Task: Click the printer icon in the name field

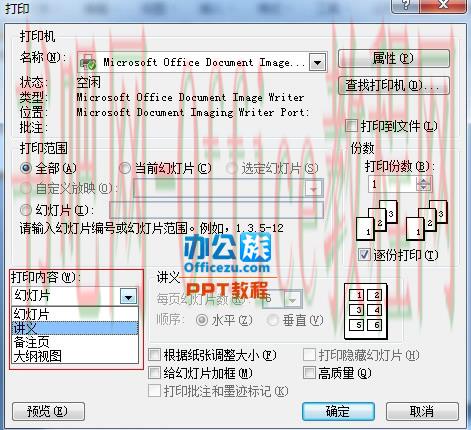Action: tap(88, 62)
